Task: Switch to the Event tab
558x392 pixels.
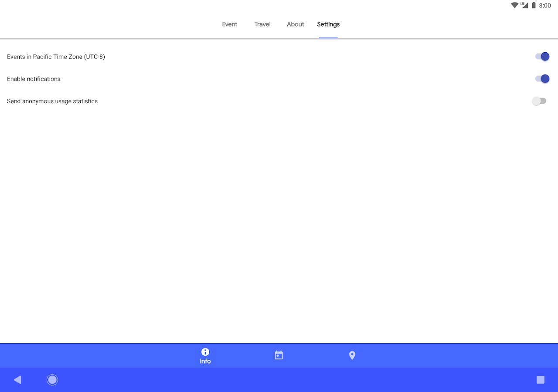Action: (230, 24)
